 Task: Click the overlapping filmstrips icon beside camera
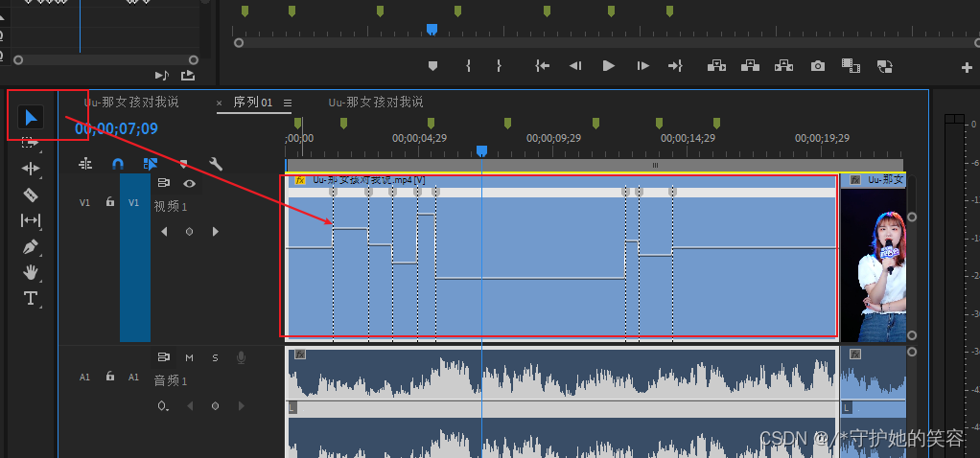pyautogui.click(x=851, y=65)
